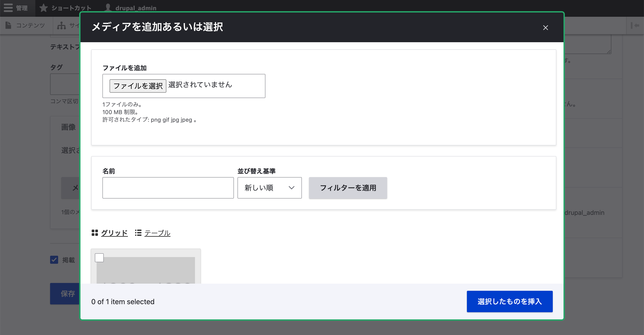This screenshot has width=644, height=335.
Task: Click the タグ input field behind dialog
Action: click(65, 84)
